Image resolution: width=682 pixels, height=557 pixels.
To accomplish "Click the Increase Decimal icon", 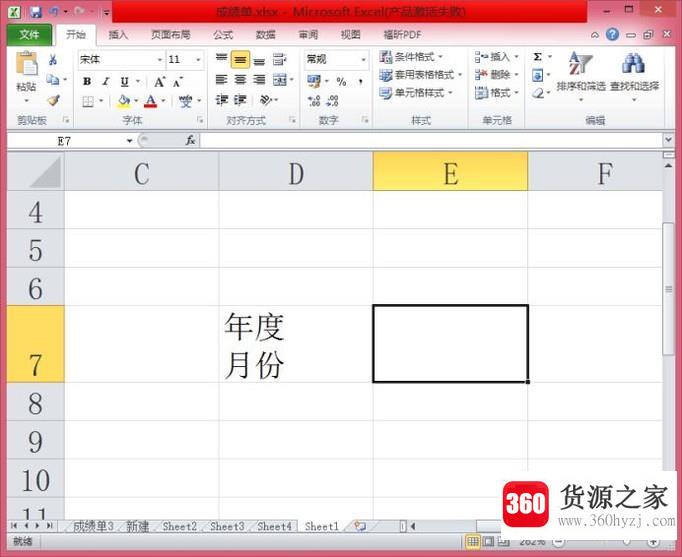I will pos(314,101).
